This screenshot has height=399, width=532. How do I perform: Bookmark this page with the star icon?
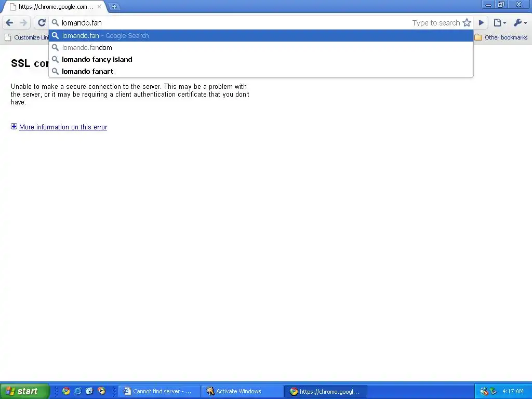467,23
